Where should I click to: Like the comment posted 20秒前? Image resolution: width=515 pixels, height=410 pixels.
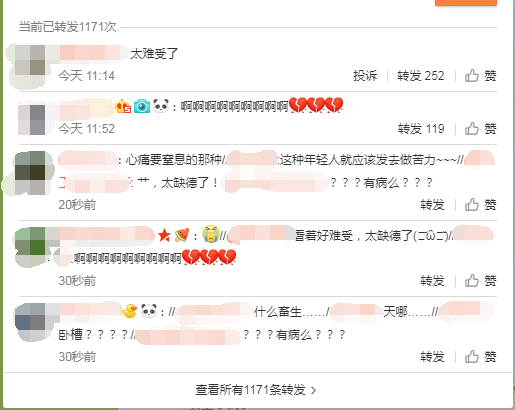pyautogui.click(x=480, y=205)
